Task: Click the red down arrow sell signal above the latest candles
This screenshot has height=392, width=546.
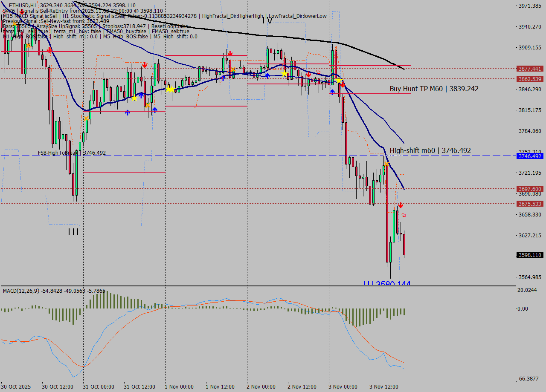Action: [401, 205]
